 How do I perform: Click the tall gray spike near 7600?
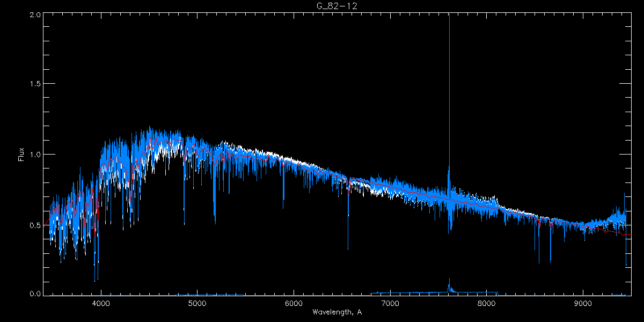(449, 80)
